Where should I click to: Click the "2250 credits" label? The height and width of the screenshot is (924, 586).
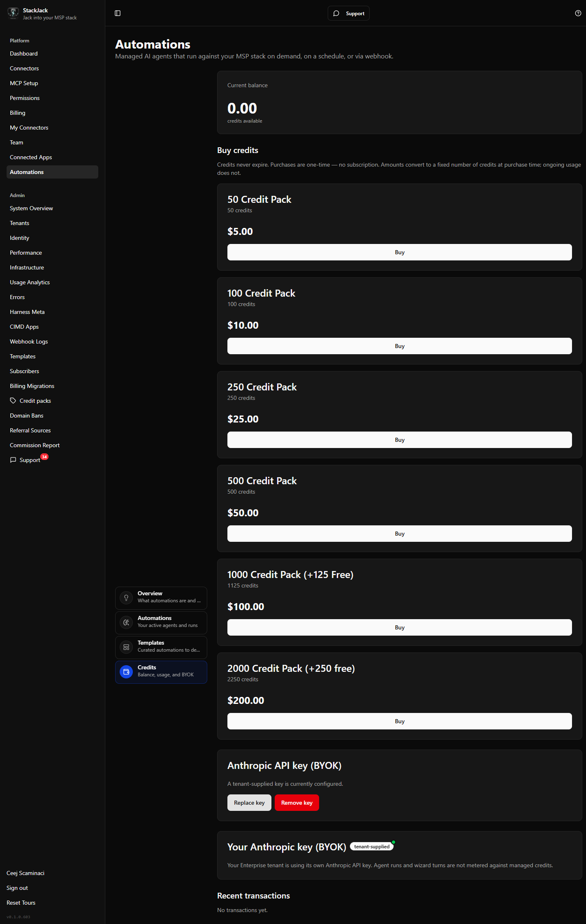point(243,679)
